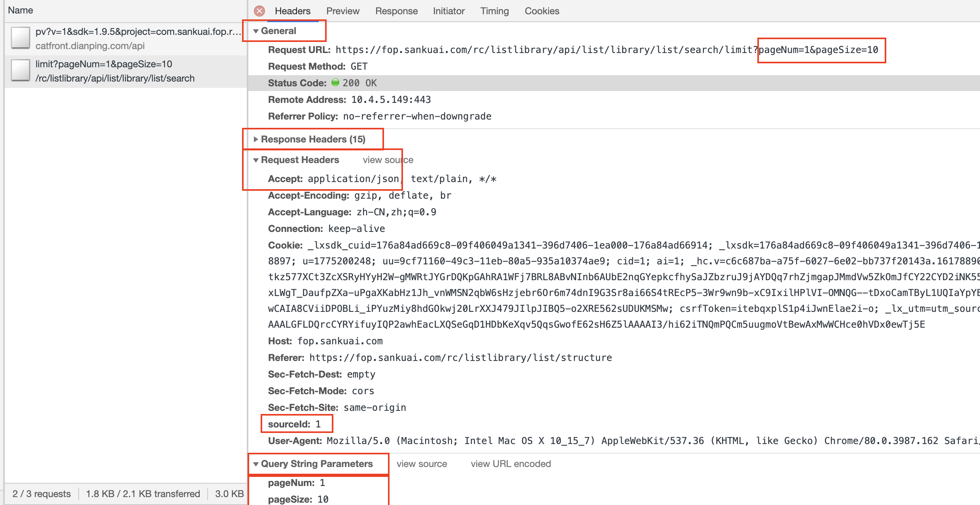The height and width of the screenshot is (505, 980).
Task: Switch to the Initiator tab
Action: pyautogui.click(x=448, y=11)
